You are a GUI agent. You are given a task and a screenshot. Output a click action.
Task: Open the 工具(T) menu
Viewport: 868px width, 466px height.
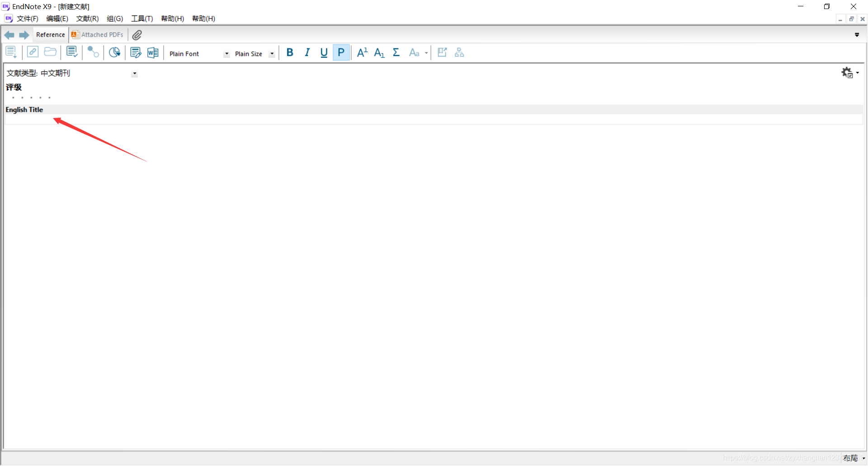point(142,19)
